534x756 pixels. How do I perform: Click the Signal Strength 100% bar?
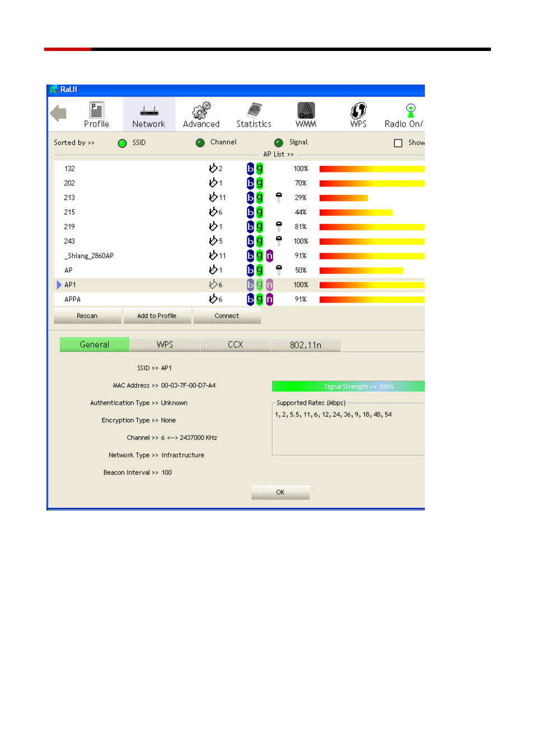pos(348,386)
